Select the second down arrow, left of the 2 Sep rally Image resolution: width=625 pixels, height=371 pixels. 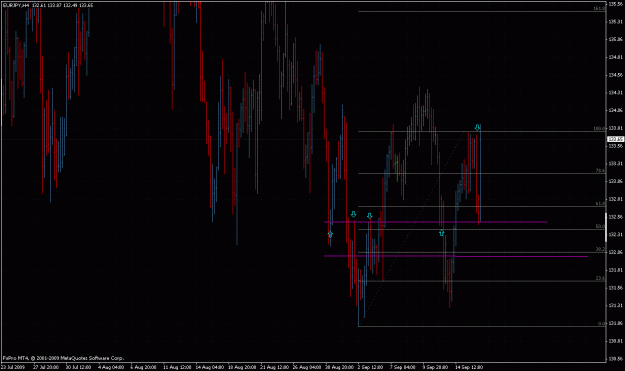[x=370, y=216]
